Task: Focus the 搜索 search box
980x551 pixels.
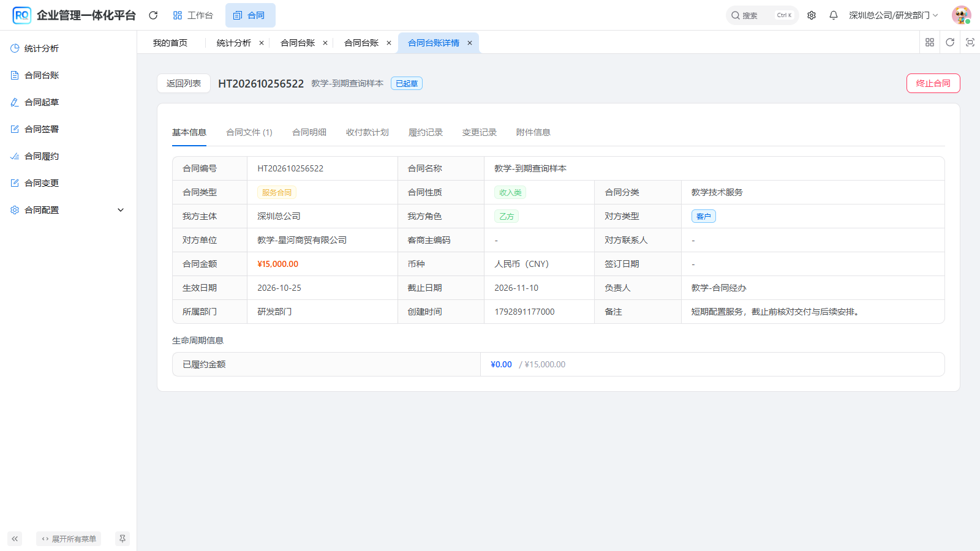Action: [762, 15]
